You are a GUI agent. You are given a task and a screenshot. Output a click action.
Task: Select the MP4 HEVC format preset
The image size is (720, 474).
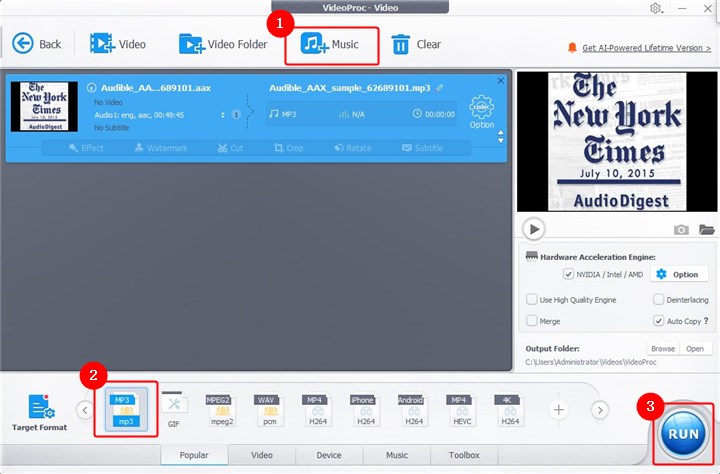pyautogui.click(x=461, y=410)
